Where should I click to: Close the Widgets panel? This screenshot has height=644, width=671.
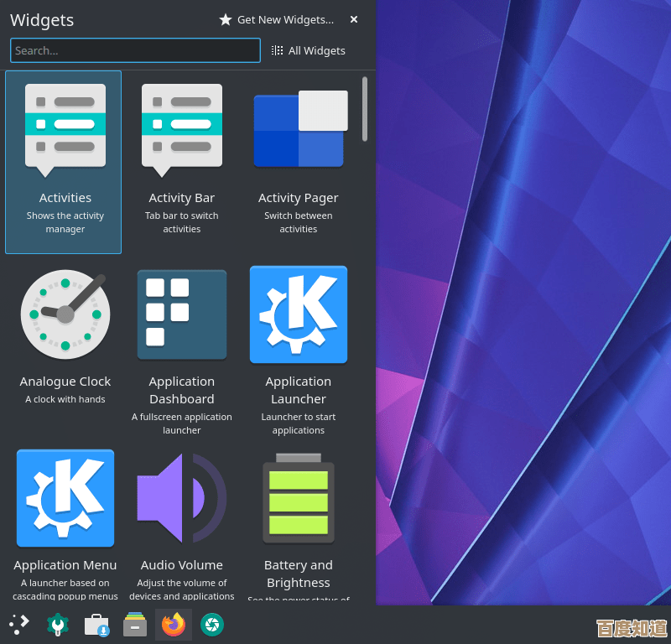click(354, 19)
